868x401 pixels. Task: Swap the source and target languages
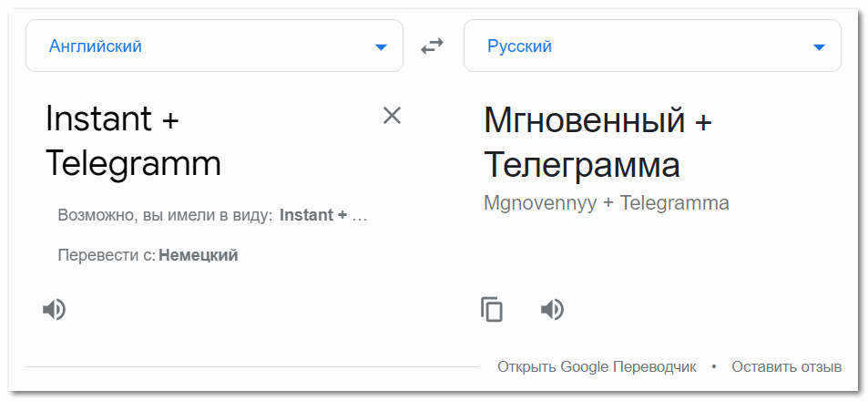coord(433,46)
